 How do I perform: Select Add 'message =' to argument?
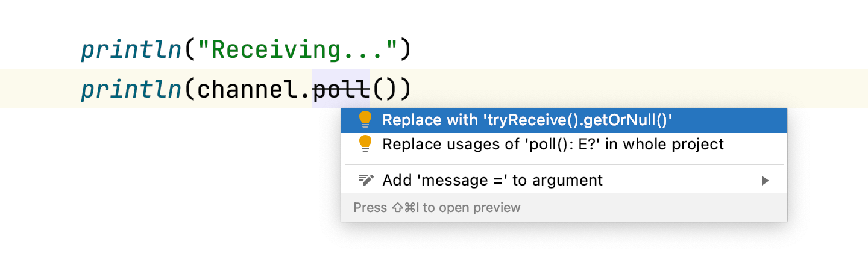[564, 180]
